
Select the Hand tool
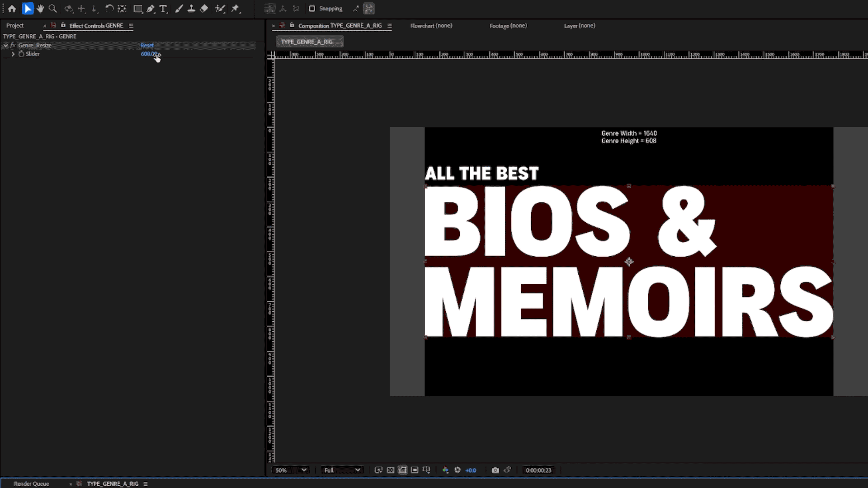(x=40, y=9)
